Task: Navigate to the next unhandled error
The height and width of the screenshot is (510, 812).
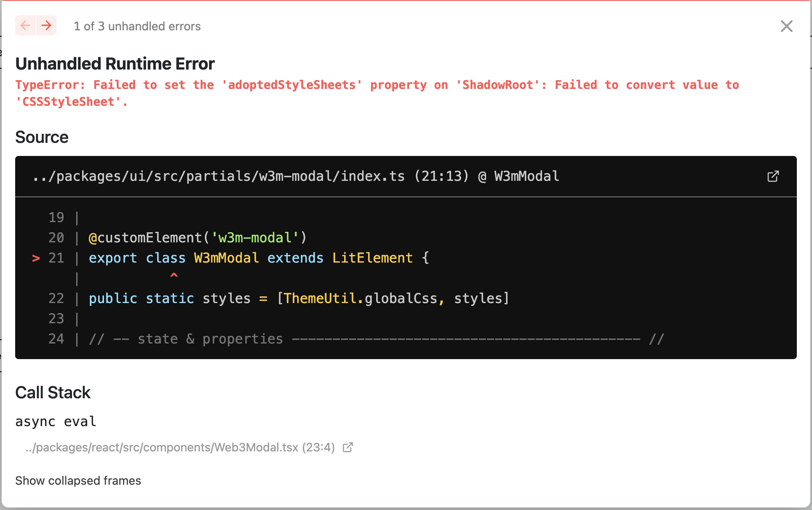Action: pyautogui.click(x=46, y=25)
